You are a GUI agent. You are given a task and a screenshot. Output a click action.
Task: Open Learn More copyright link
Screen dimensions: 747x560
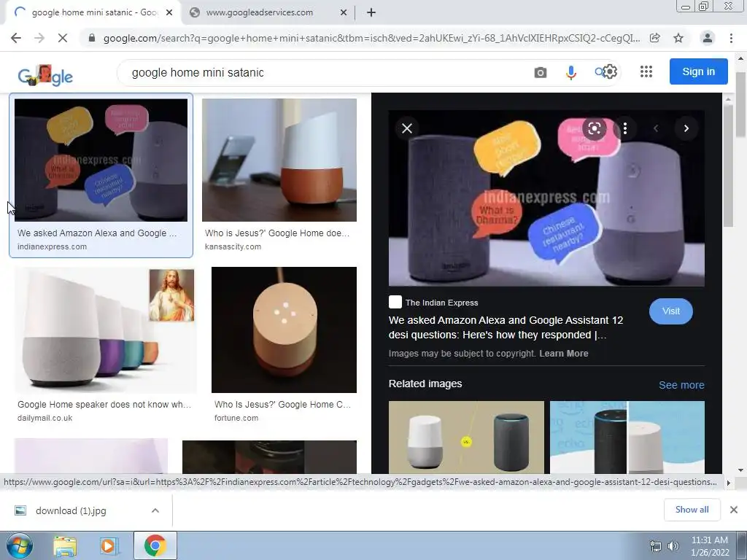[564, 354]
